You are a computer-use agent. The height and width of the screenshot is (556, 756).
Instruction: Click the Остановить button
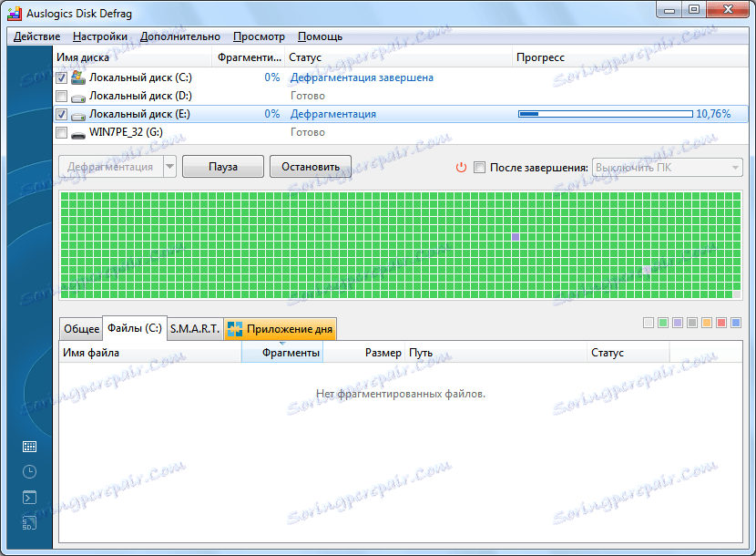click(x=311, y=167)
